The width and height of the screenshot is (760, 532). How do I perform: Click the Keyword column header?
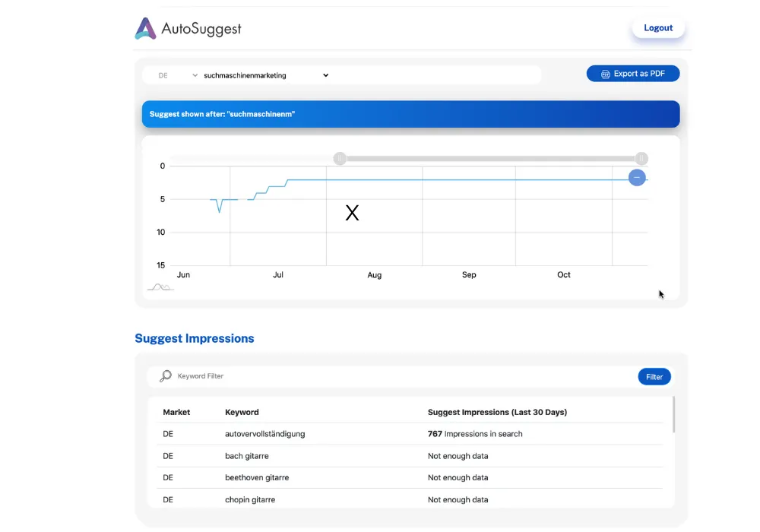[x=242, y=413]
